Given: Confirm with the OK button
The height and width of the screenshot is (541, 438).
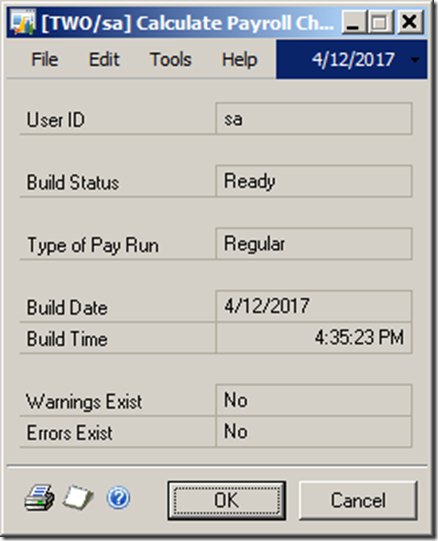Looking at the screenshot, I should (x=227, y=500).
